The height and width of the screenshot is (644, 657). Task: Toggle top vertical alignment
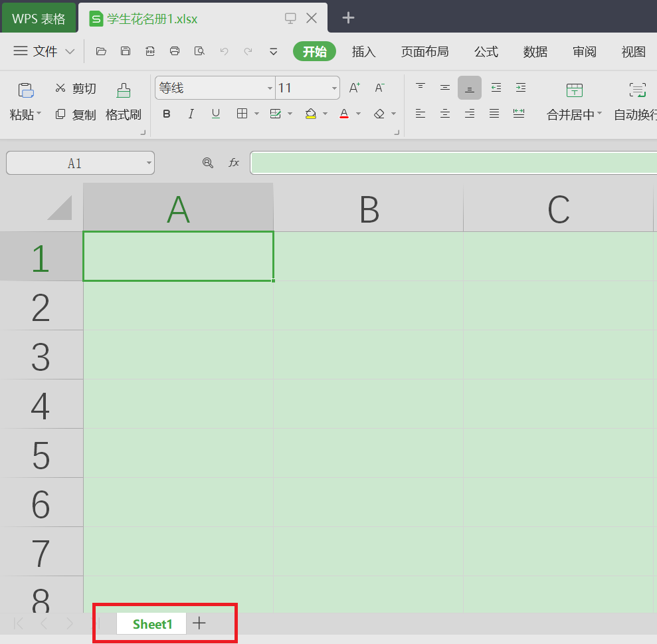421,87
